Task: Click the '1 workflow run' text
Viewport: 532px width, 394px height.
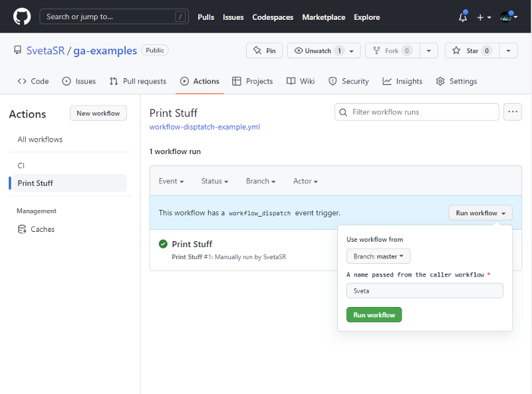Action: (x=175, y=151)
